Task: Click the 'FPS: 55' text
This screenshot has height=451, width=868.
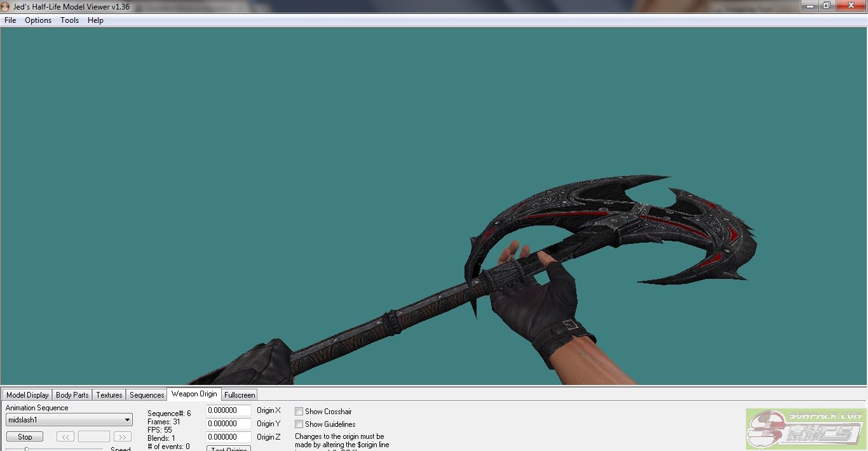Action: coord(159,430)
